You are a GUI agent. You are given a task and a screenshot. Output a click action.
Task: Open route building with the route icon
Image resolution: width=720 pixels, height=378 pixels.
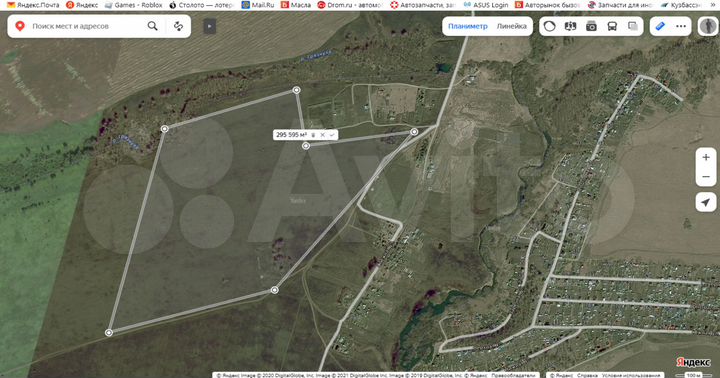coord(178,26)
